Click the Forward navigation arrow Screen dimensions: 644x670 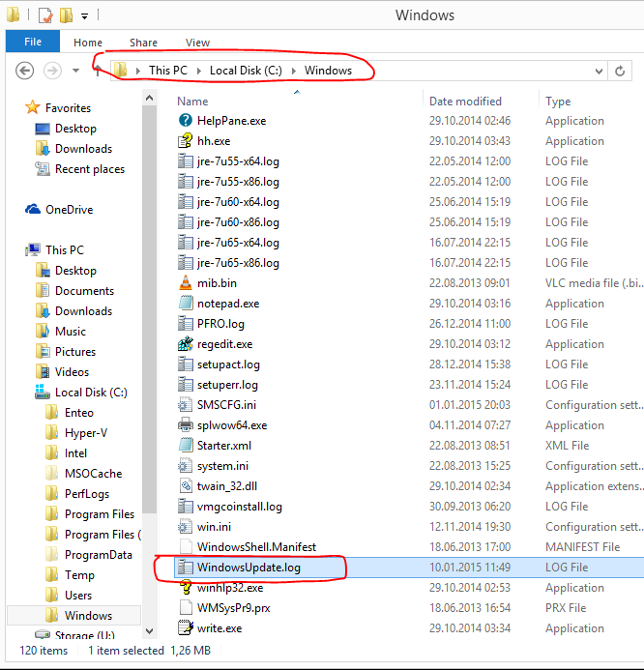[52, 71]
